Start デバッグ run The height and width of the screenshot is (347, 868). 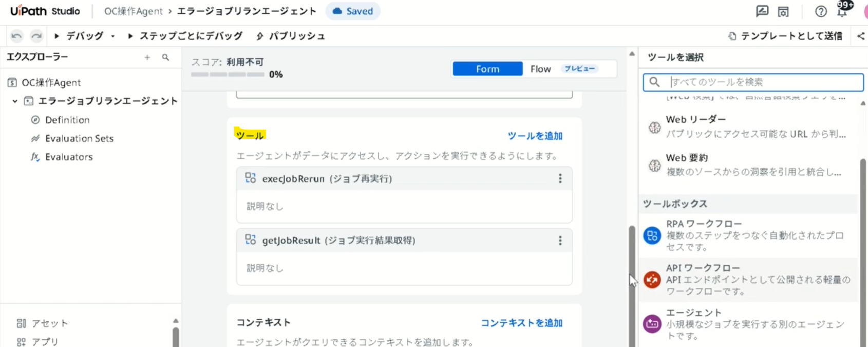click(79, 36)
